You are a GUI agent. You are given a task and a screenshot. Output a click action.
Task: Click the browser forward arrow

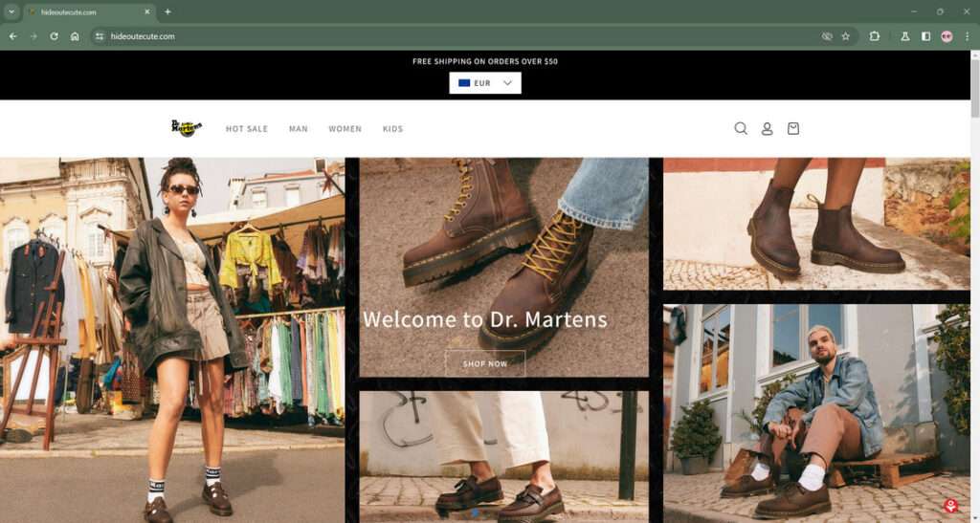click(x=33, y=36)
